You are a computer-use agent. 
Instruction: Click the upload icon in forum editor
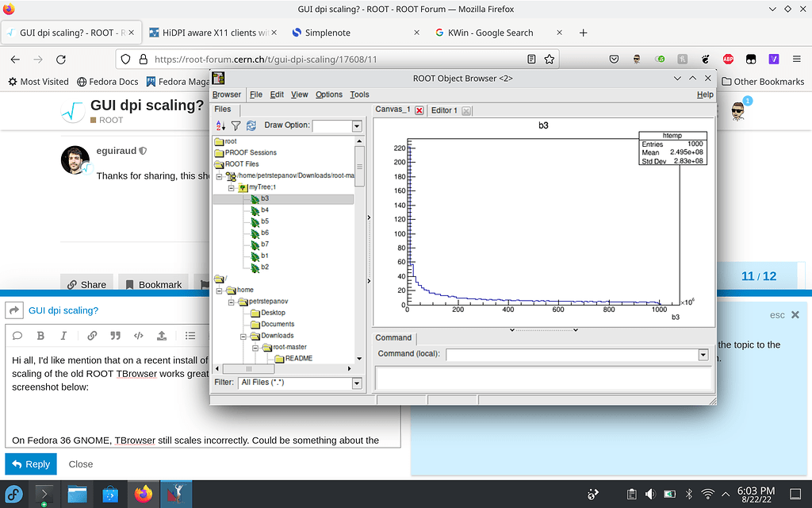[162, 336]
